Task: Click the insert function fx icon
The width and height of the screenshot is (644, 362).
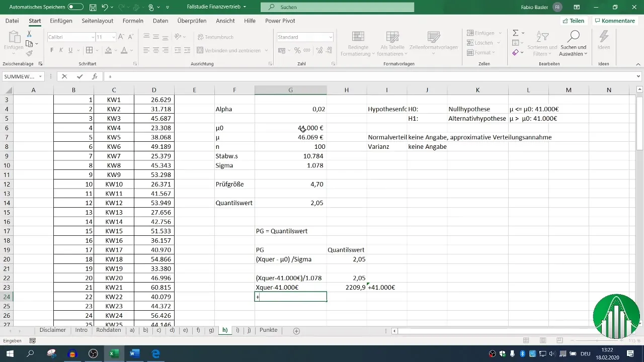Action: click(95, 76)
